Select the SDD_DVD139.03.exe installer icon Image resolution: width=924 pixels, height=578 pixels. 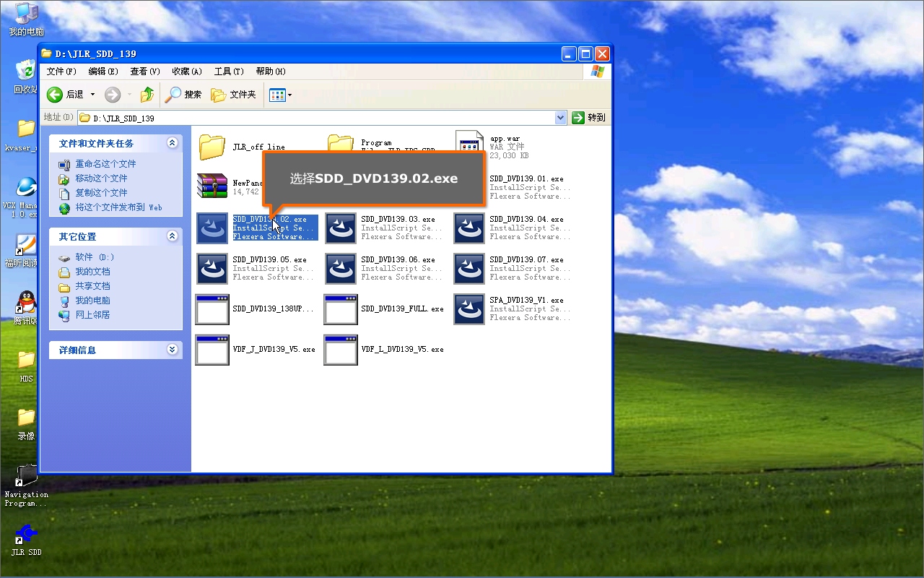pos(341,228)
